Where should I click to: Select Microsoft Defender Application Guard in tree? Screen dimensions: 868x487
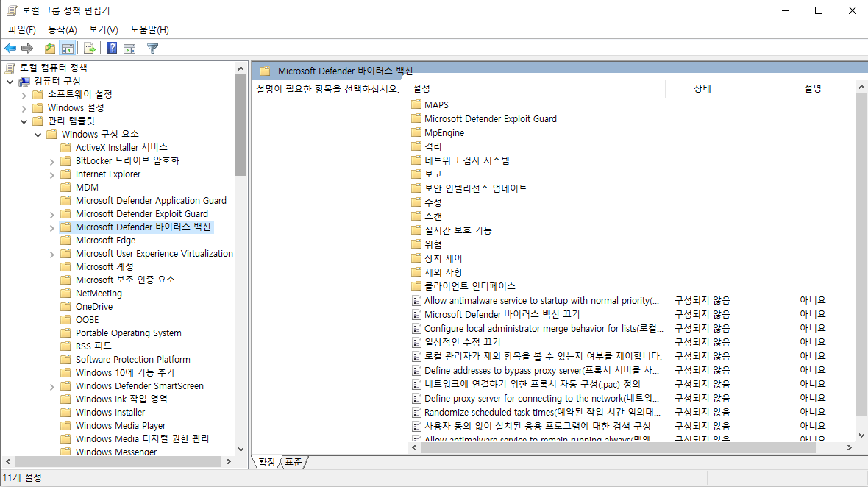151,200
